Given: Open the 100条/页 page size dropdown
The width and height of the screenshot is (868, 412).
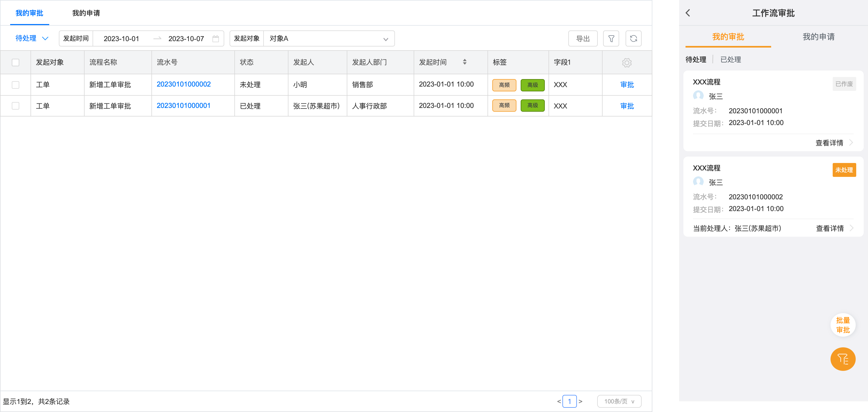Looking at the screenshot, I should pos(619,401).
